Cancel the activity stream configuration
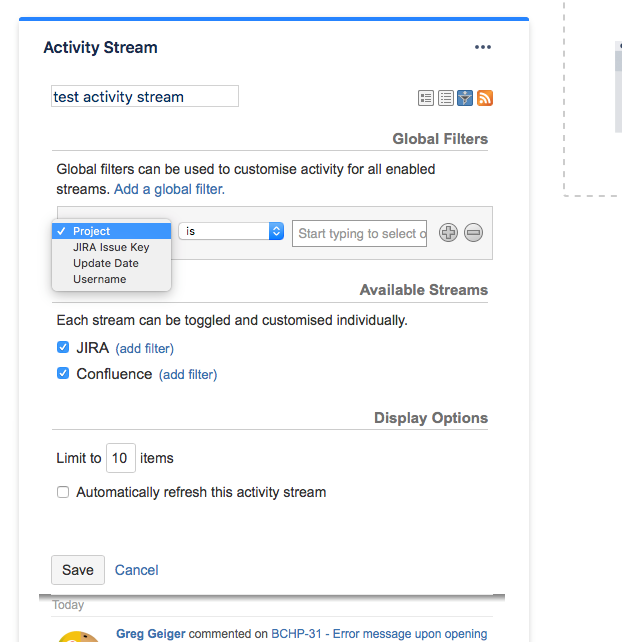Viewport: 622px width, 642px height. point(136,570)
